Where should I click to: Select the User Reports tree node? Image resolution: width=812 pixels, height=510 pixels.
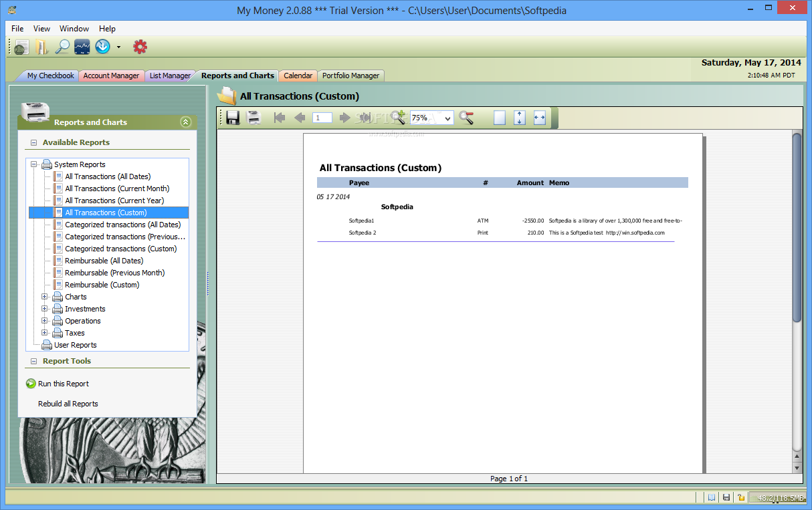coord(75,345)
